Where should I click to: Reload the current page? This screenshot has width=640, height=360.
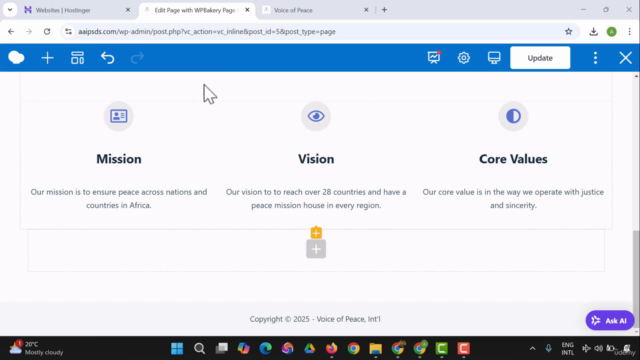(47, 31)
